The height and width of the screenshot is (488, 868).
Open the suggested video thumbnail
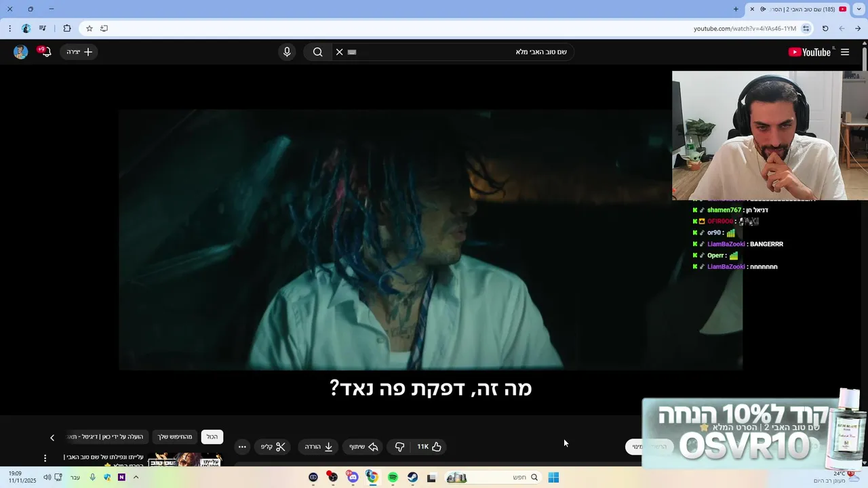[x=184, y=460]
